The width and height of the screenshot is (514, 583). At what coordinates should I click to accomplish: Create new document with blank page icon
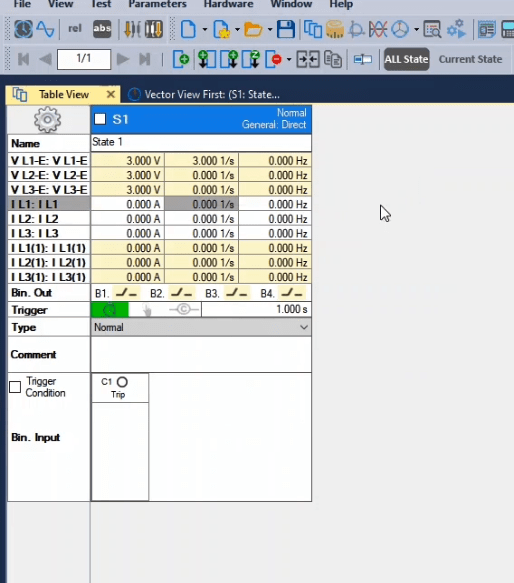click(188, 29)
